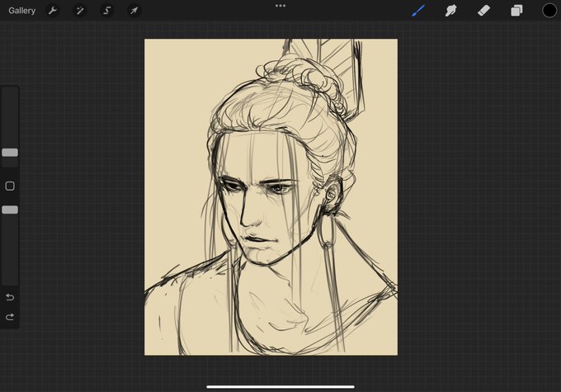Tap the portrait sketch canvas
Viewport: 561px width, 392px height.
click(271, 197)
